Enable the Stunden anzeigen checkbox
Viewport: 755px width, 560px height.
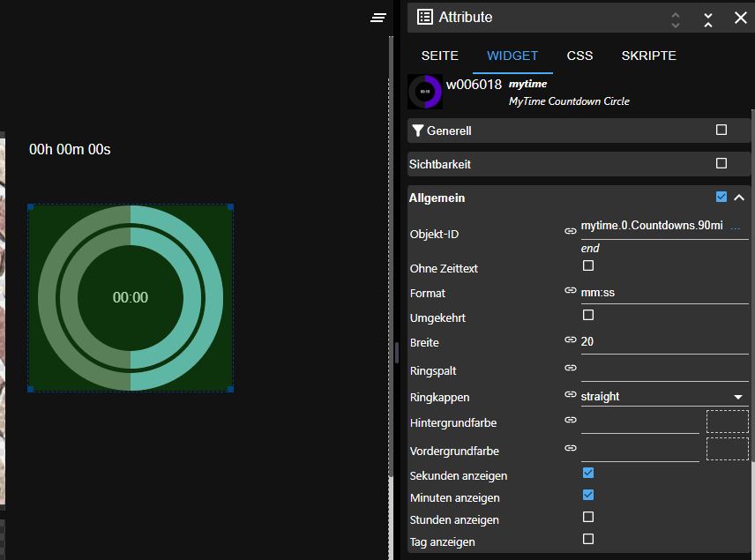point(588,518)
